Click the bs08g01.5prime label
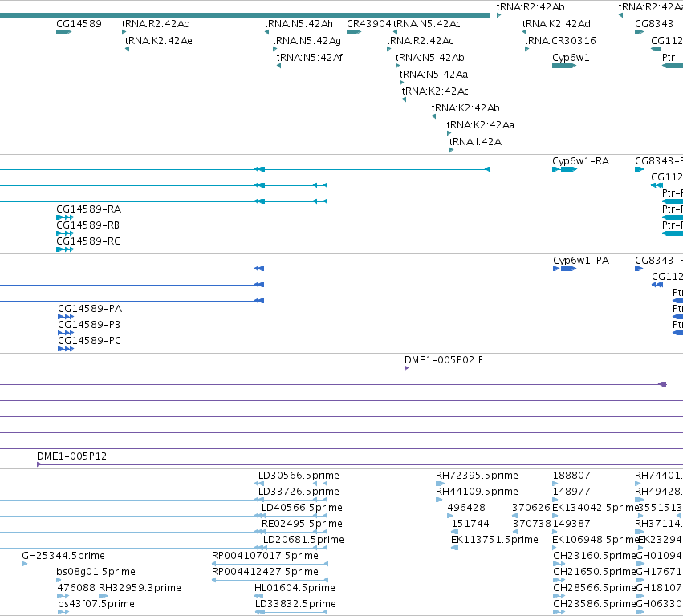Image resolution: width=683 pixels, height=616 pixels. click(96, 572)
